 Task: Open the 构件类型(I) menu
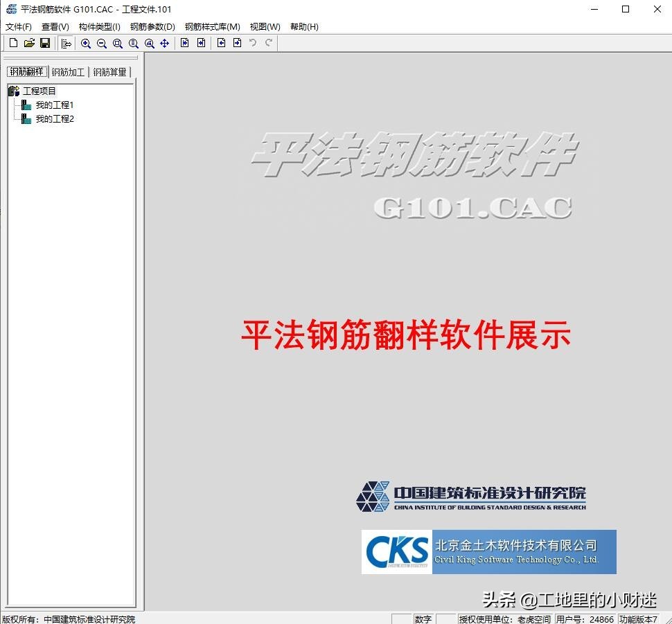pyautogui.click(x=100, y=27)
